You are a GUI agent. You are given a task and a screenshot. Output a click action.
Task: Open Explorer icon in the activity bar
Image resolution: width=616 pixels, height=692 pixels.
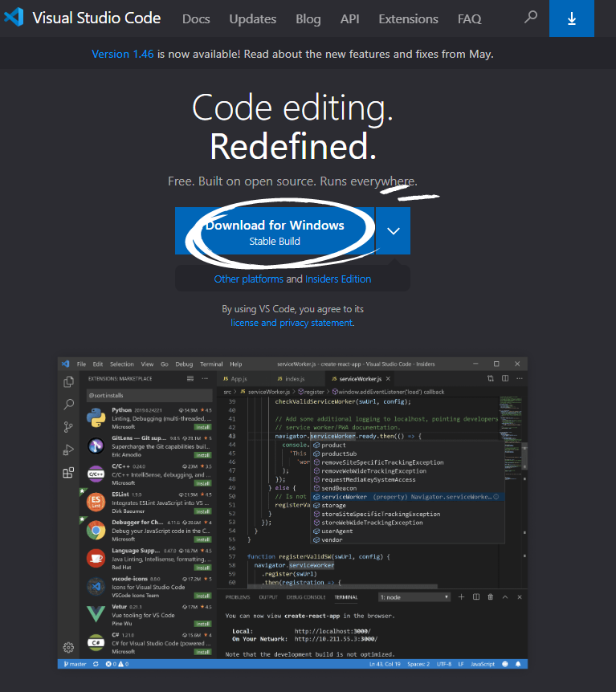(x=68, y=382)
